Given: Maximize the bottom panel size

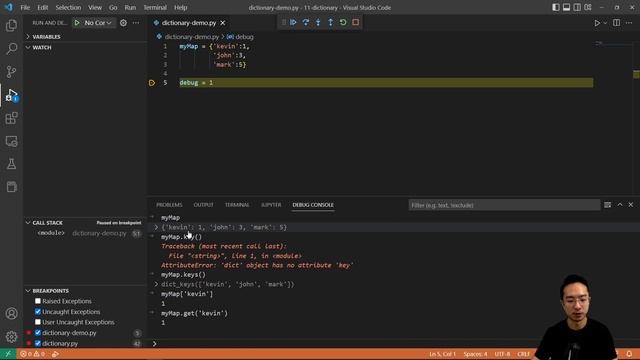Looking at the screenshot, I should 620,205.
